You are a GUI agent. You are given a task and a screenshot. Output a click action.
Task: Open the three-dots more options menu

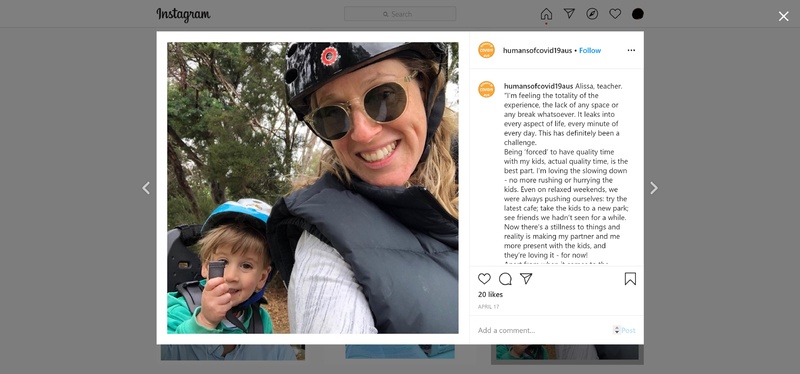(631, 50)
